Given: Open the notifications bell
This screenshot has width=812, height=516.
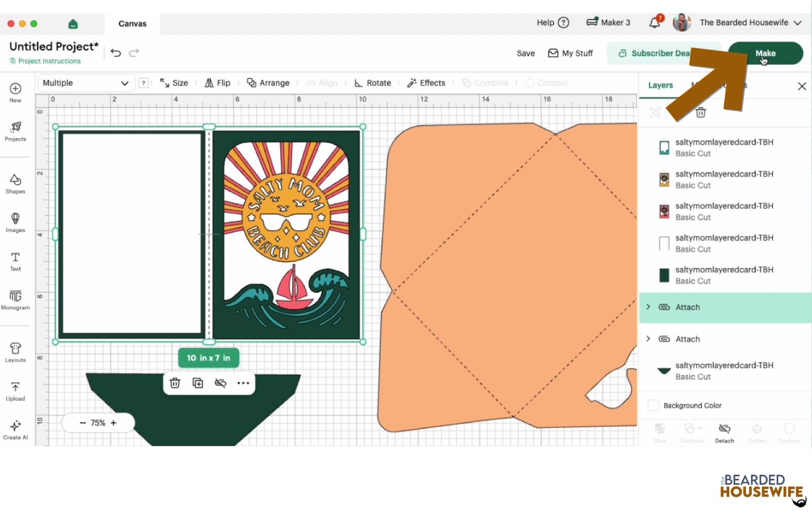Looking at the screenshot, I should [655, 22].
